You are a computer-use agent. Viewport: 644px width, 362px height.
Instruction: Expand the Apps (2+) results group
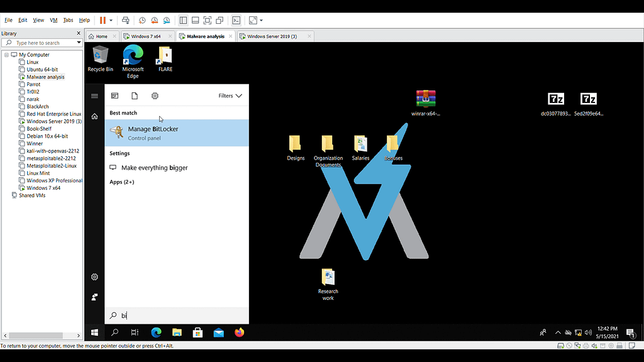(x=121, y=182)
